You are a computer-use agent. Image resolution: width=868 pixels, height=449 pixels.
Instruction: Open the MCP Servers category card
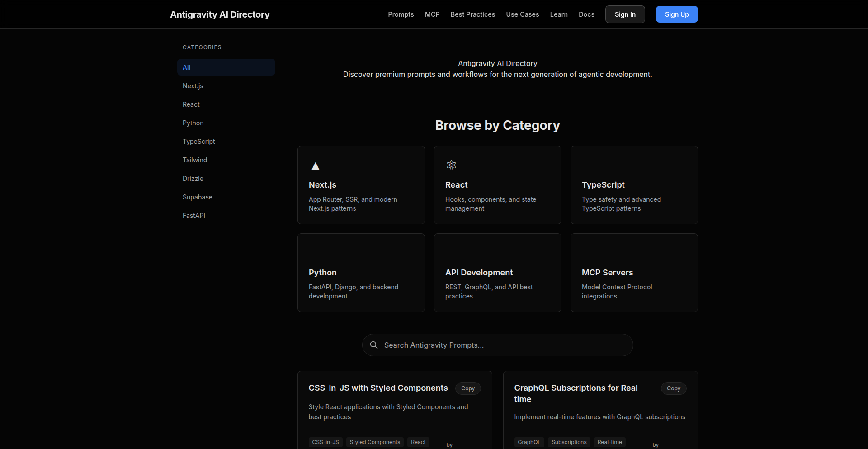634,273
